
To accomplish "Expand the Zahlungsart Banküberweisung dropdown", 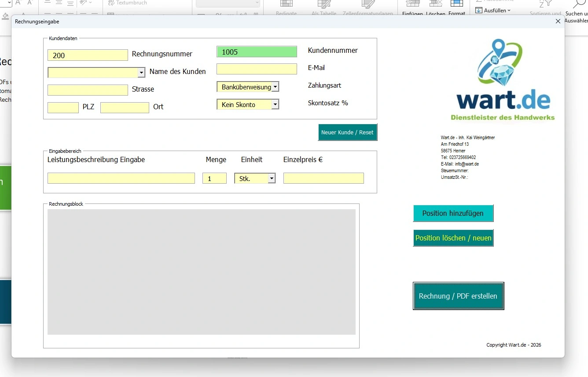I will tap(275, 87).
